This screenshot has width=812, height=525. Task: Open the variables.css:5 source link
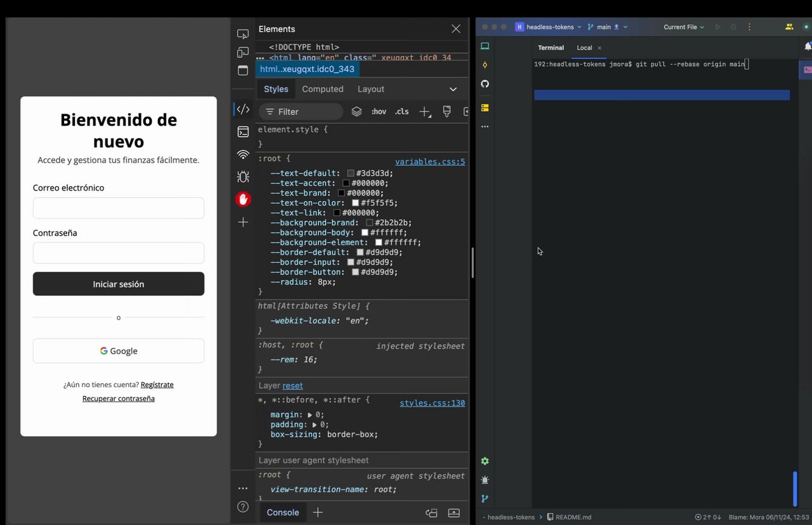[430, 161]
